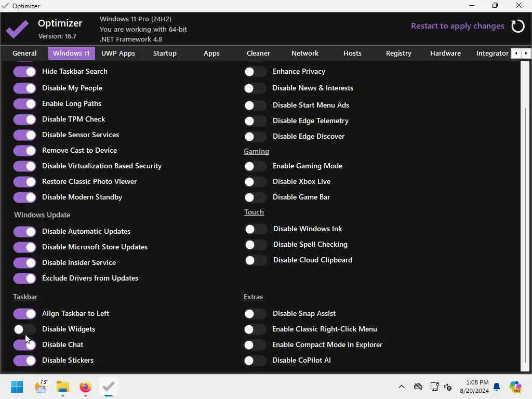The image size is (532, 399).
Task: Enable Disable Game Bar switch
Action: click(255, 197)
